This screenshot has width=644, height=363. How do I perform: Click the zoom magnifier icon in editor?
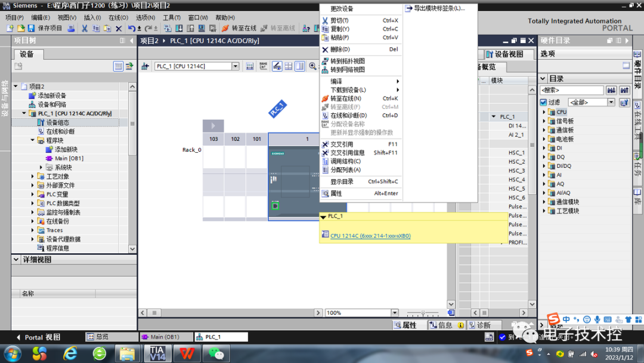[312, 66]
